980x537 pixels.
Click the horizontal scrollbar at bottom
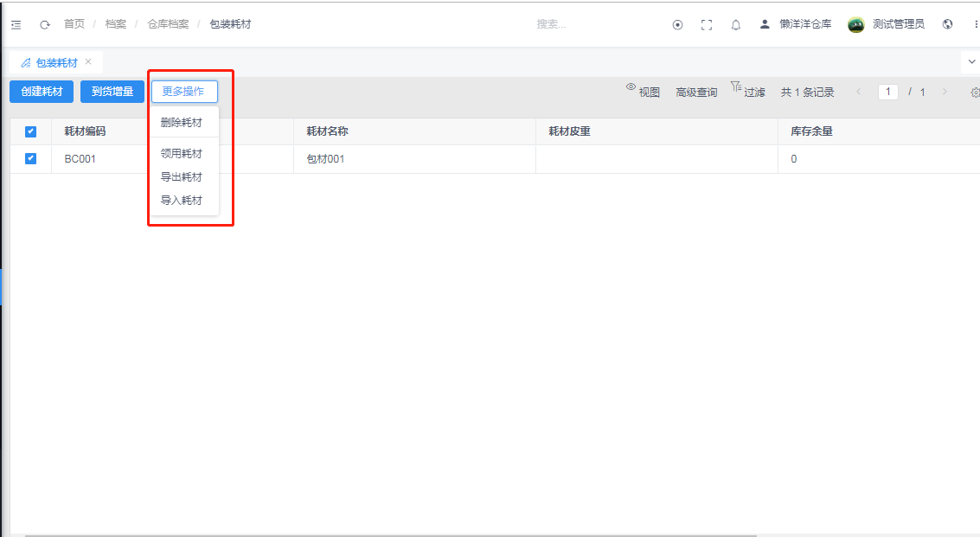click(391, 535)
